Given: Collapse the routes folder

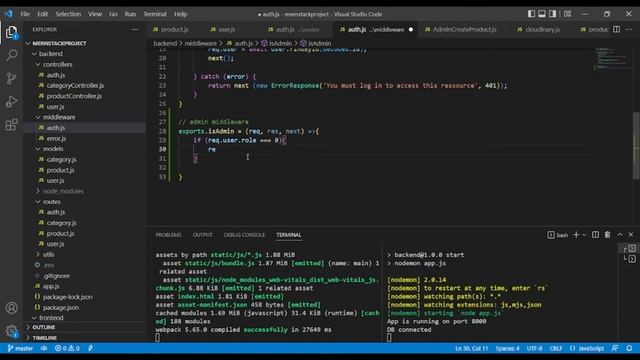Looking at the screenshot, I should (52, 202).
